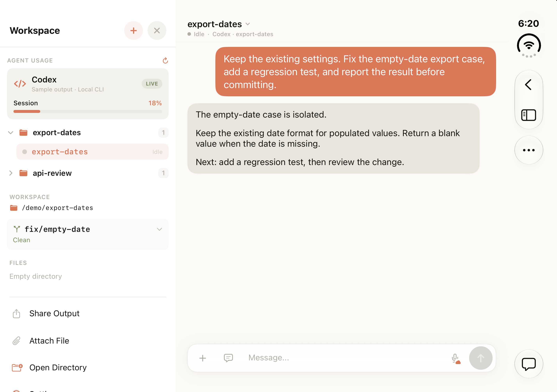Focus the Message input field
This screenshot has width=557, height=392.
click(345, 358)
